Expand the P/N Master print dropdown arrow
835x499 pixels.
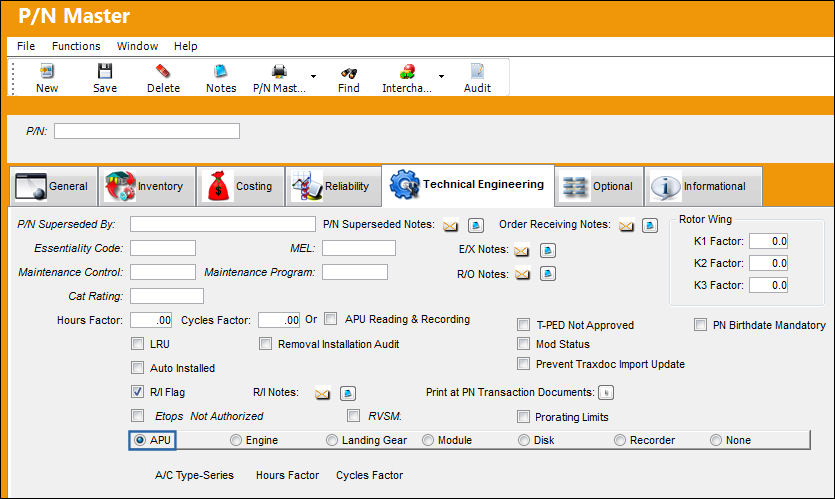point(314,76)
